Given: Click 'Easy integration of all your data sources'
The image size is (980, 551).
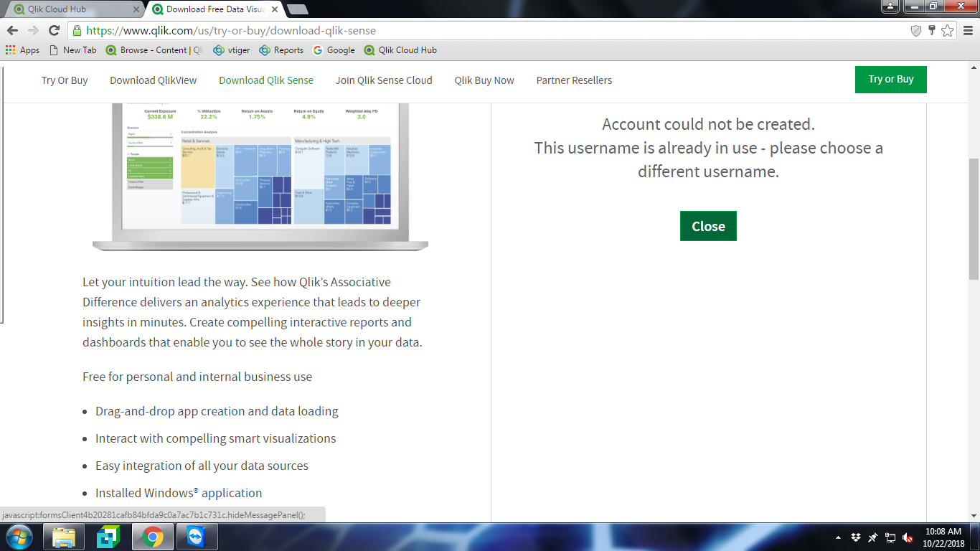Looking at the screenshot, I should click(x=202, y=466).
